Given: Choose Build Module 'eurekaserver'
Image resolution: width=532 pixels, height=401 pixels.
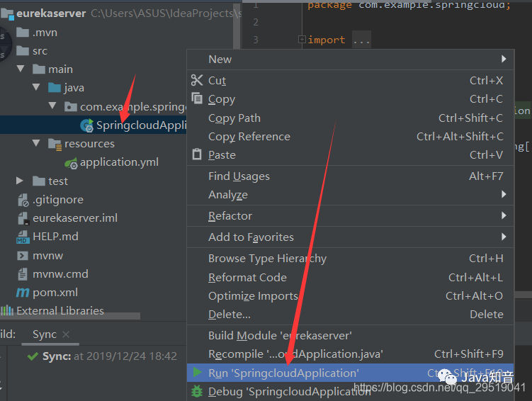Looking at the screenshot, I should click(x=351, y=336).
